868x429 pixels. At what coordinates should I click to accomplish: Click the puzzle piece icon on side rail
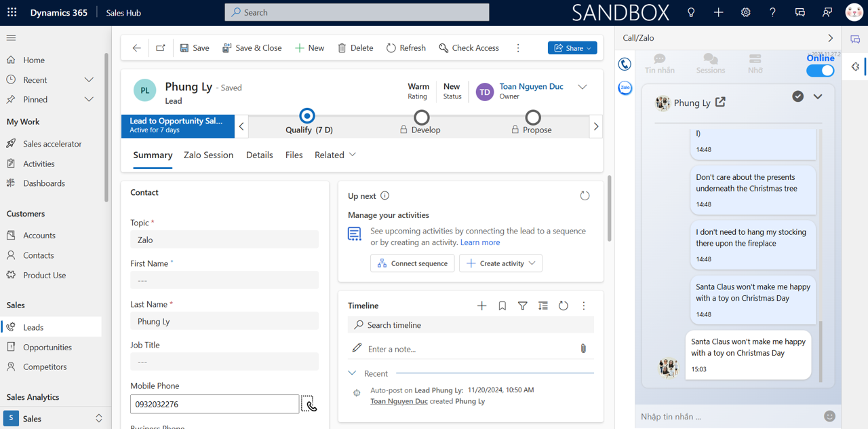pos(855,67)
